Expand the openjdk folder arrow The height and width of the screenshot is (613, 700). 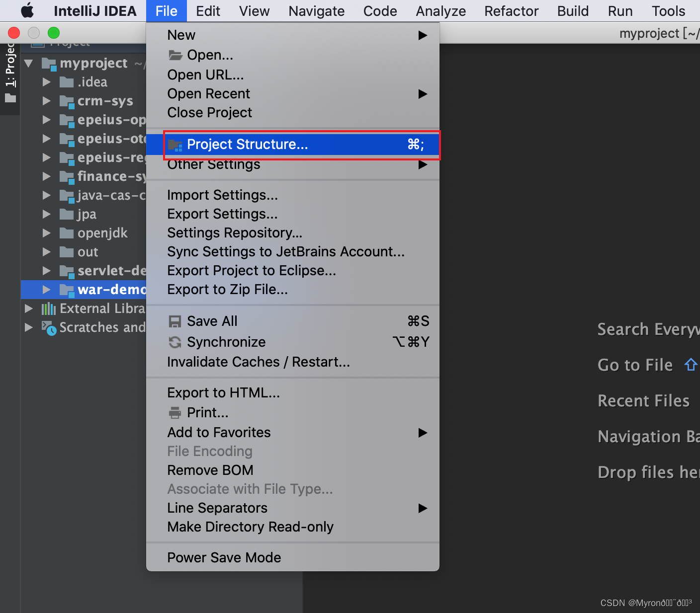tap(47, 233)
